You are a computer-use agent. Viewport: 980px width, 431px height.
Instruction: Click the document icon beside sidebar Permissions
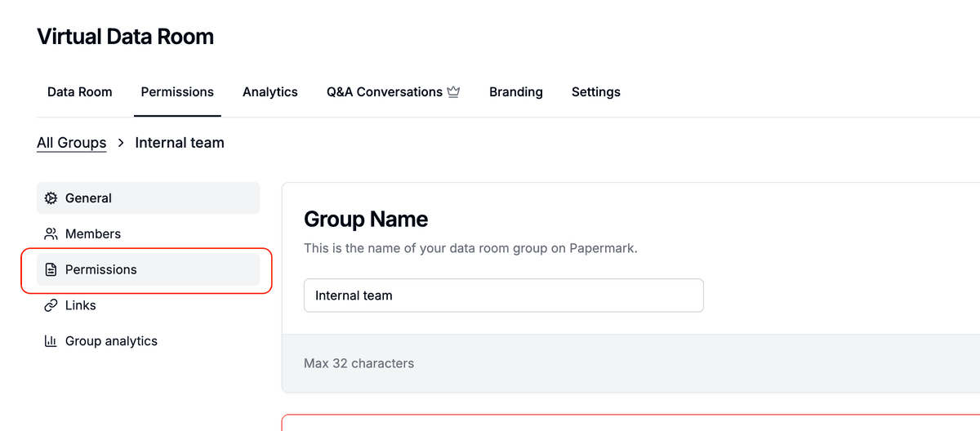51,270
